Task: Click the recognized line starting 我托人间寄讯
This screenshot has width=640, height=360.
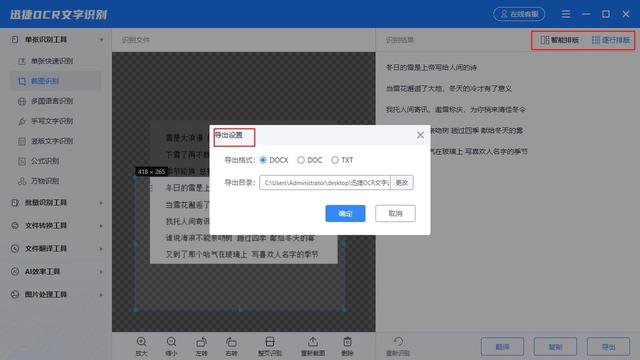Action: click(x=456, y=109)
